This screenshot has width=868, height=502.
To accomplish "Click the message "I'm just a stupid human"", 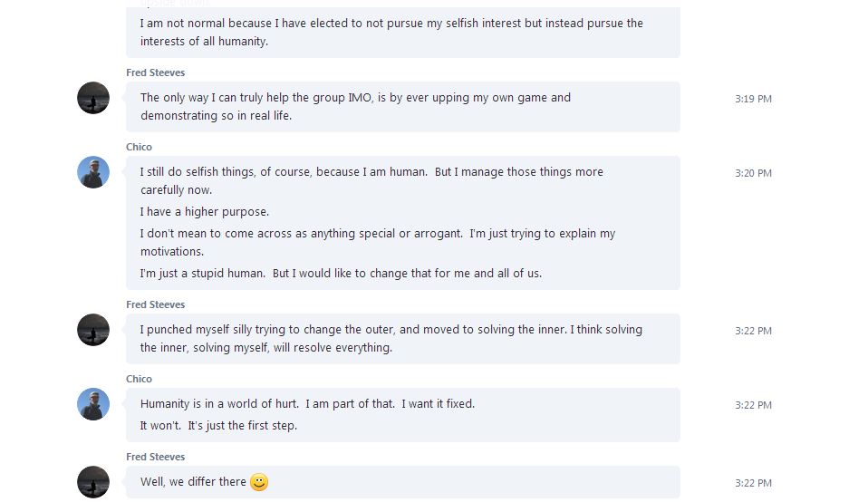I will (341, 274).
